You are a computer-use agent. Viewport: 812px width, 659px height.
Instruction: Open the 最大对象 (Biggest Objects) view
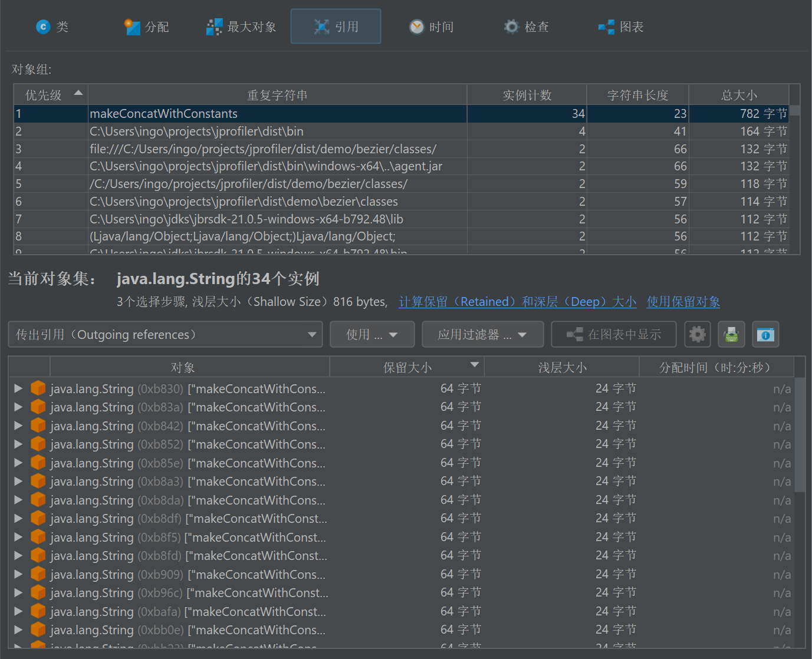pos(241,27)
